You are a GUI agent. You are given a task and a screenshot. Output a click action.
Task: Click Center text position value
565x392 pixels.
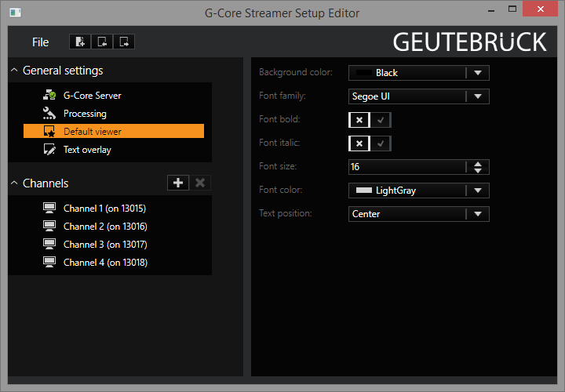(366, 214)
